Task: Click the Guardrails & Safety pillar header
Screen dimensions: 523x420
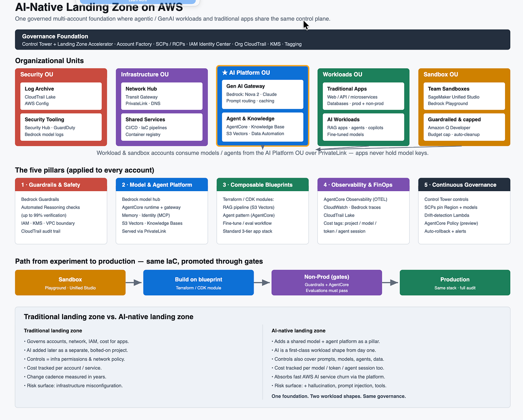Action: (61, 185)
